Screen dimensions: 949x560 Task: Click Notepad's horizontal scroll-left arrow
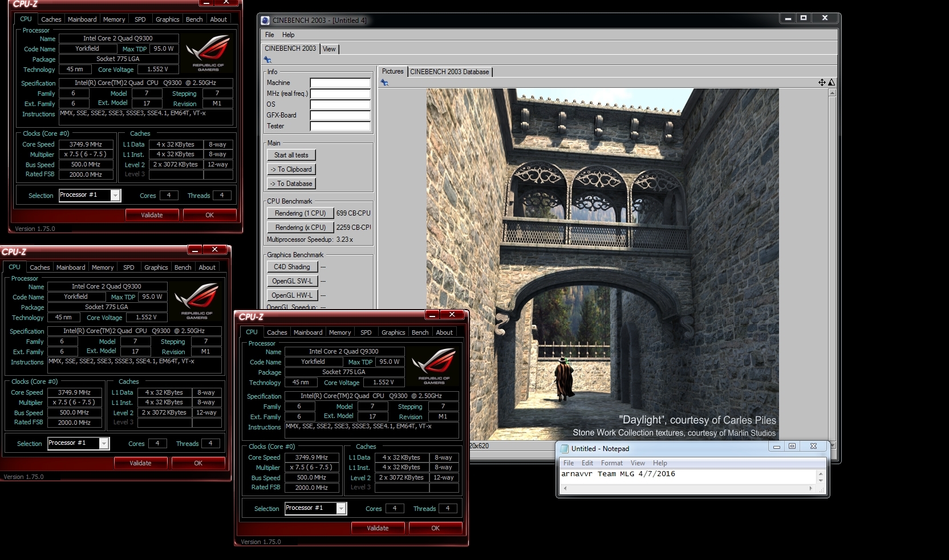565,488
